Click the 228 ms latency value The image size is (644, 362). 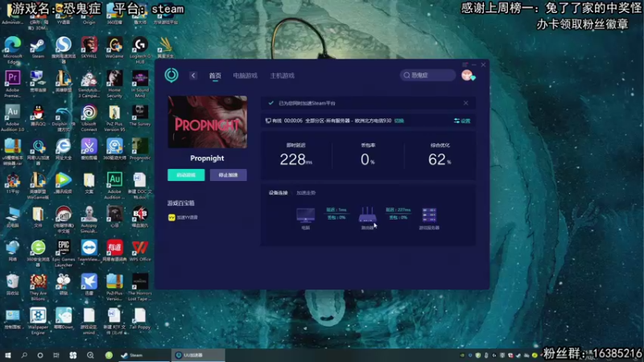coord(295,159)
